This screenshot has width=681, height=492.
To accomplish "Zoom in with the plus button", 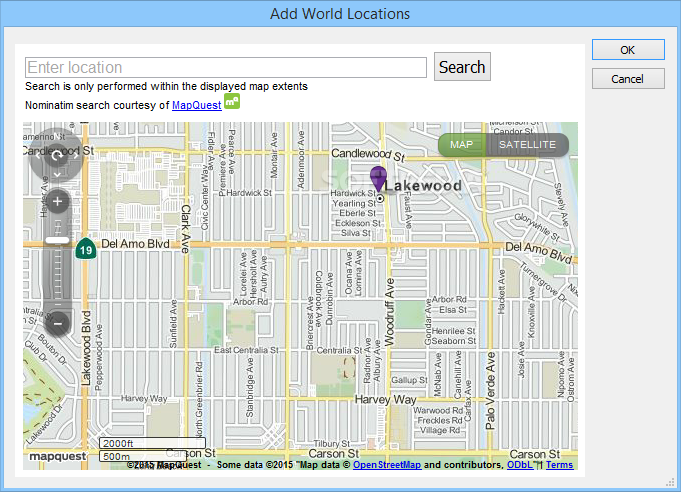I will 57,201.
